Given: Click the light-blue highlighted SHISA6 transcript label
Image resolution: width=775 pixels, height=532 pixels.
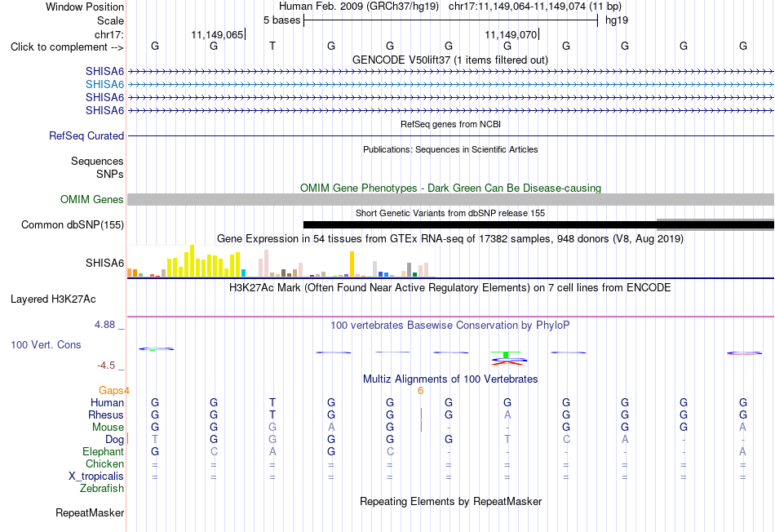Looking at the screenshot, I should (x=104, y=85).
